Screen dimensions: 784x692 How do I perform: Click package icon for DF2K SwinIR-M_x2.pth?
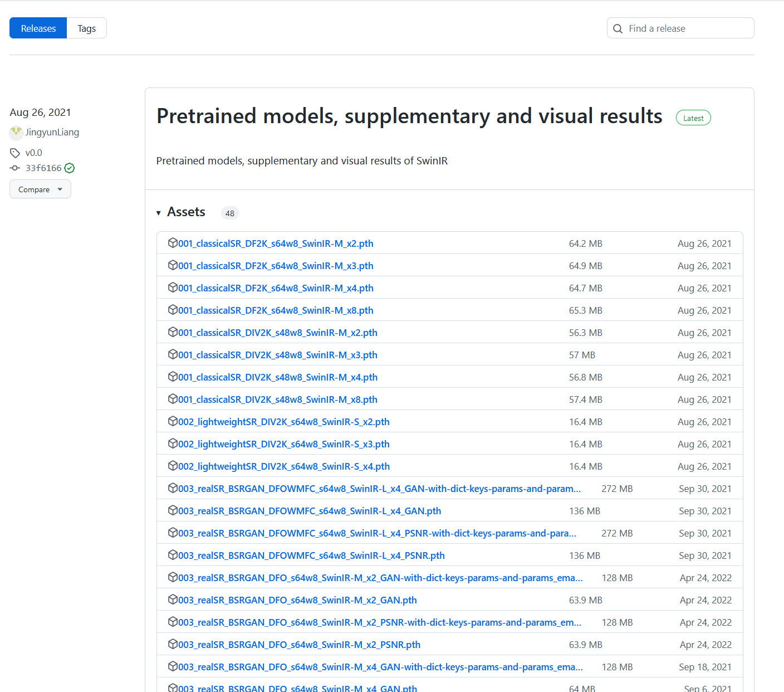pos(173,242)
